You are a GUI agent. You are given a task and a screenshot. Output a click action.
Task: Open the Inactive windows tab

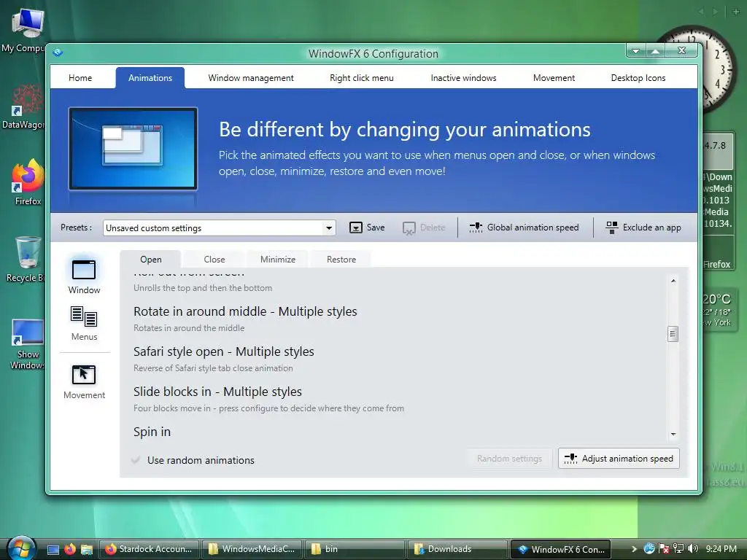[463, 77]
